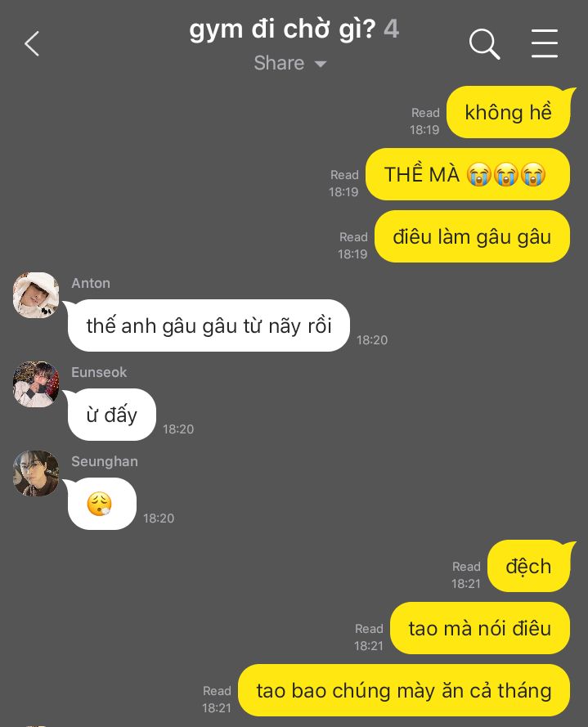This screenshot has width=588, height=727.
Task: Select Seunghan's sighing emoji message
Action: click(102, 504)
